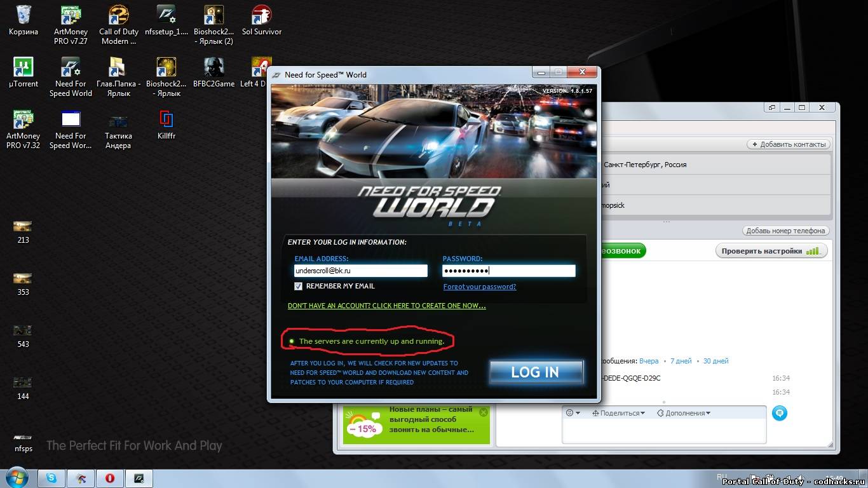
Task: Launch ArtMoney PRO v7.27 shortcut
Action: pyautogui.click(x=71, y=25)
